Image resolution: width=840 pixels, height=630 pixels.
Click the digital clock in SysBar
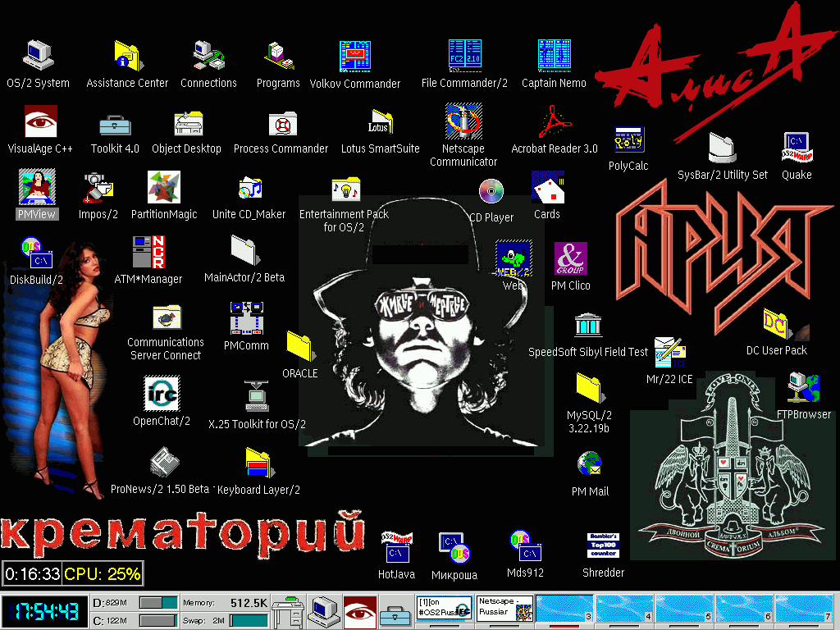(x=44, y=611)
